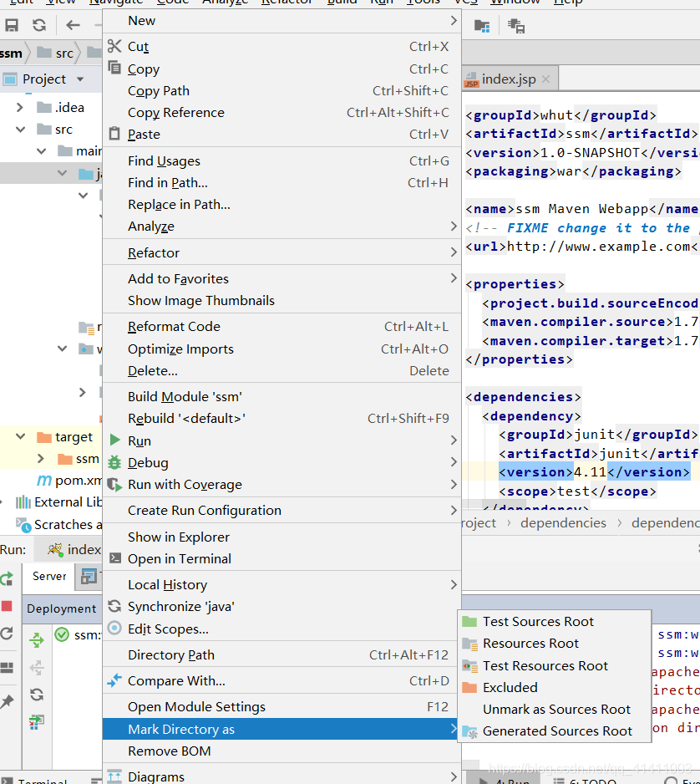Screen dimensions: 700x784
Task: Open the Analyze submenu
Action: coord(282,226)
